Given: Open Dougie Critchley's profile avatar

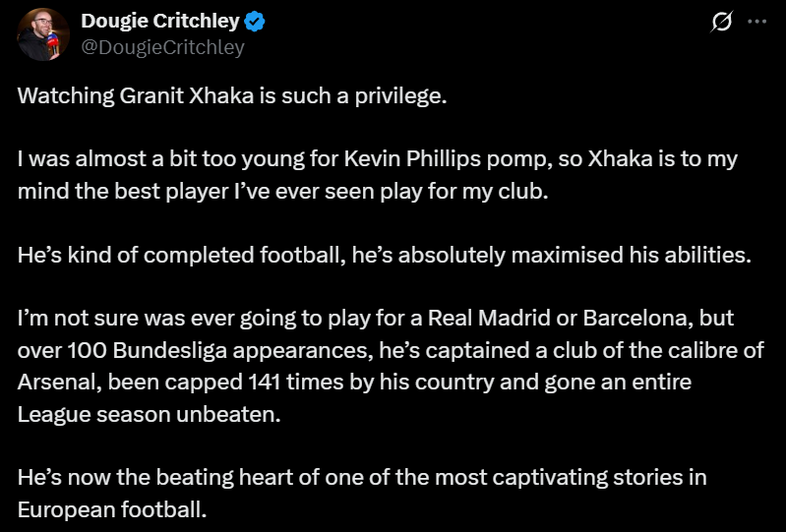Looking at the screenshot, I should pyautogui.click(x=43, y=34).
